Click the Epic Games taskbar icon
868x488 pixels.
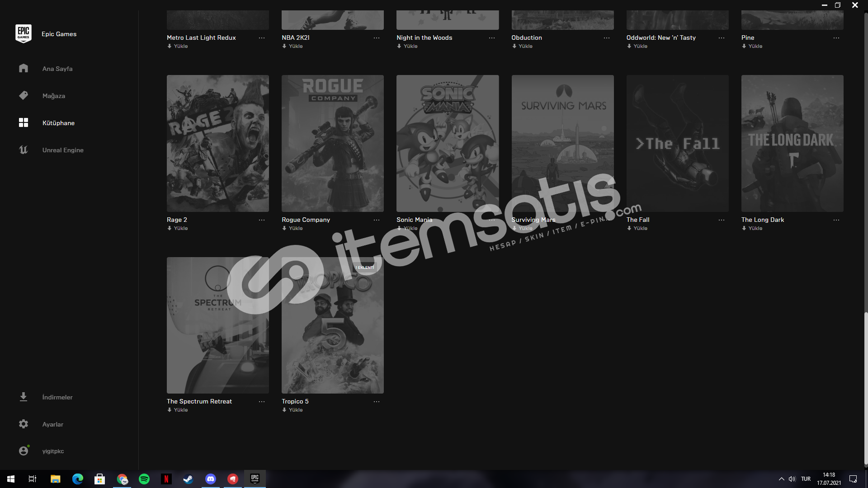[x=255, y=479]
